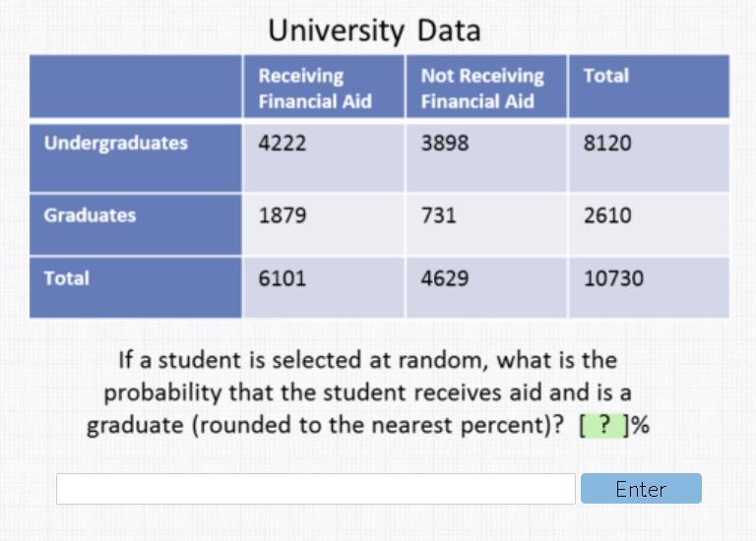Image resolution: width=756 pixels, height=541 pixels.
Task: Click the cell showing 3898
Action: click(x=445, y=144)
